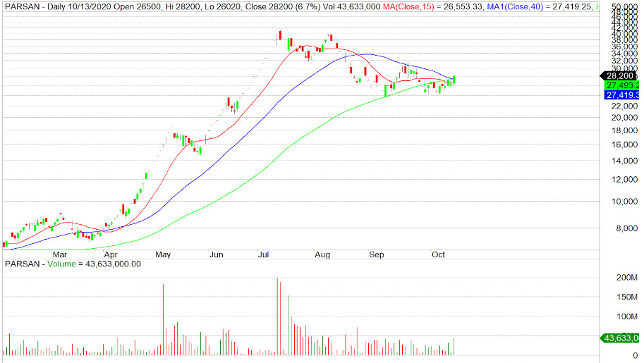
Task: Select the blue 27,419 moving average tag
Action: pos(621,94)
